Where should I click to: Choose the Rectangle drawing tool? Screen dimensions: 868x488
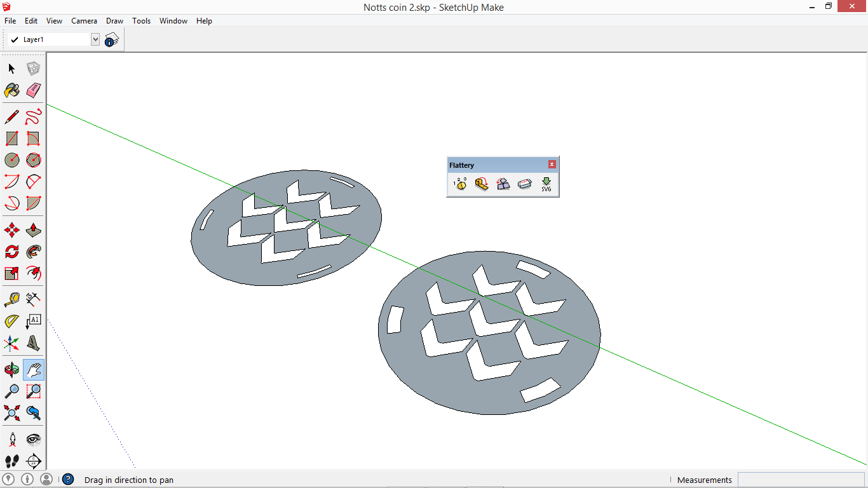coord(11,139)
